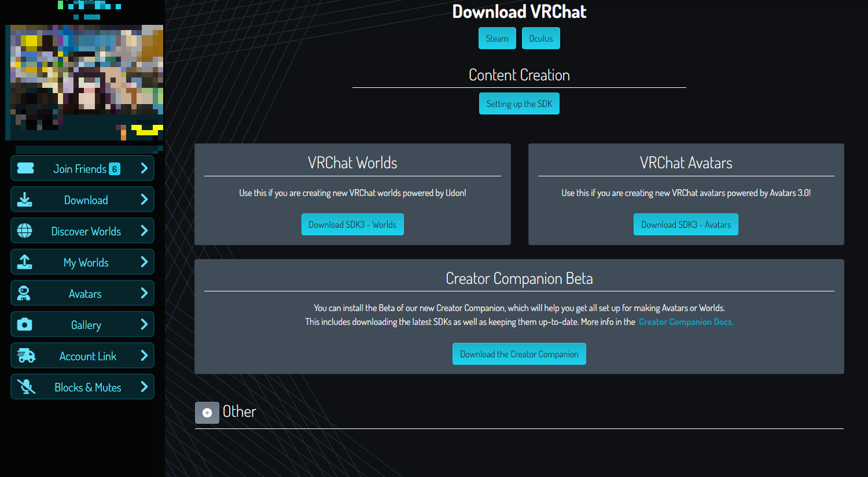
Task: Click the Join Friends ticket icon
Action: point(25,168)
